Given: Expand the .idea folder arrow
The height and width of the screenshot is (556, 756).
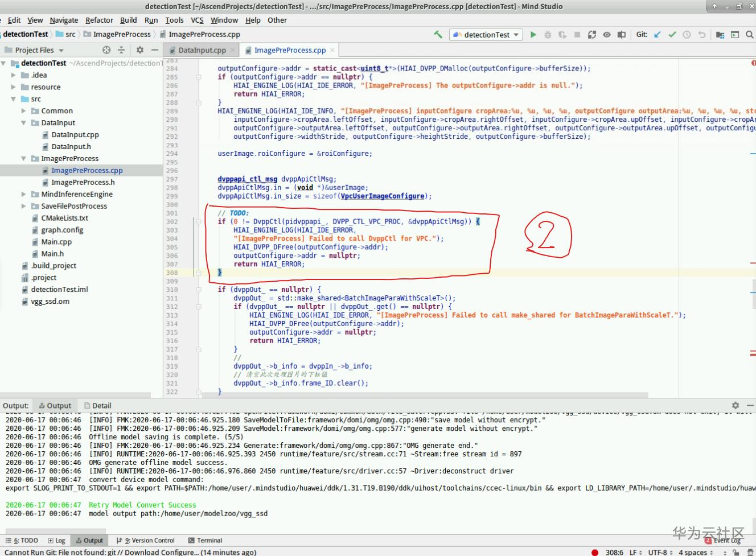Looking at the screenshot, I should tap(14, 75).
